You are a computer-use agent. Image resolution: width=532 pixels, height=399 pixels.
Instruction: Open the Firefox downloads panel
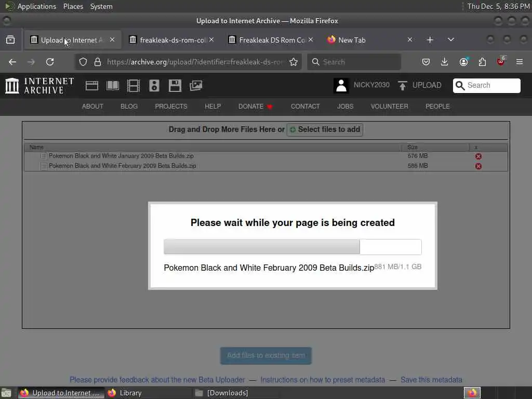(x=445, y=62)
